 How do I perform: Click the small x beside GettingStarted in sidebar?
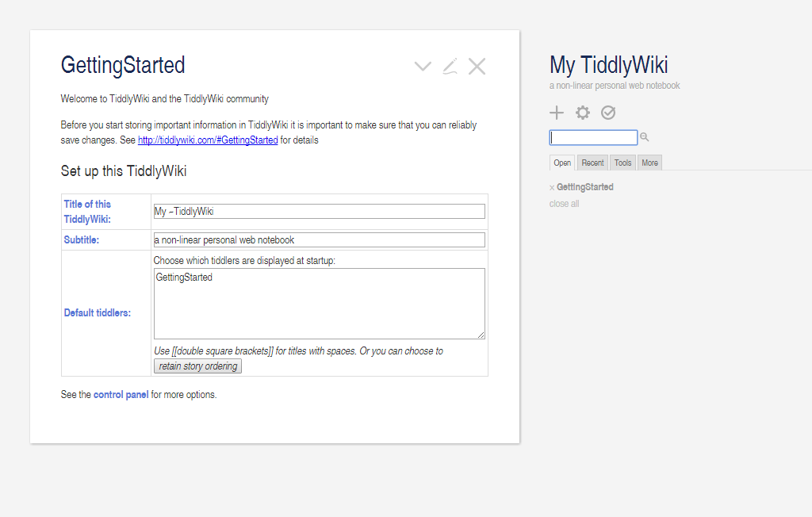[x=552, y=188]
